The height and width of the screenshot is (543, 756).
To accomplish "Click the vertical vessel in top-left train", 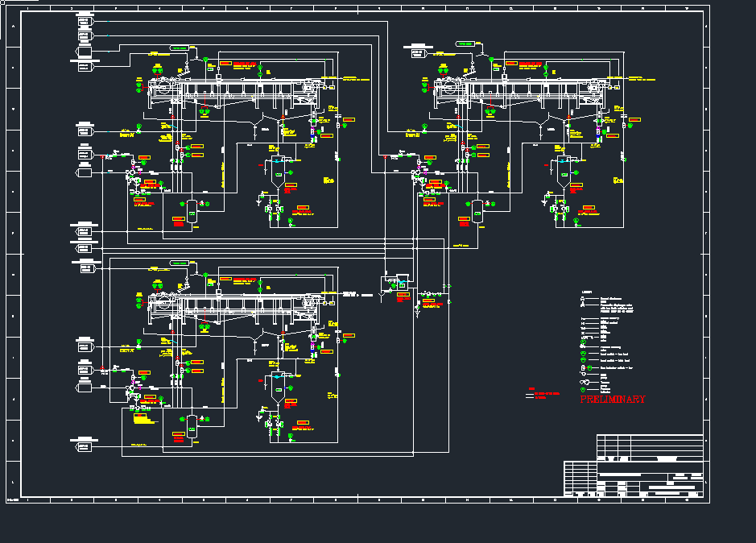I will point(192,212).
